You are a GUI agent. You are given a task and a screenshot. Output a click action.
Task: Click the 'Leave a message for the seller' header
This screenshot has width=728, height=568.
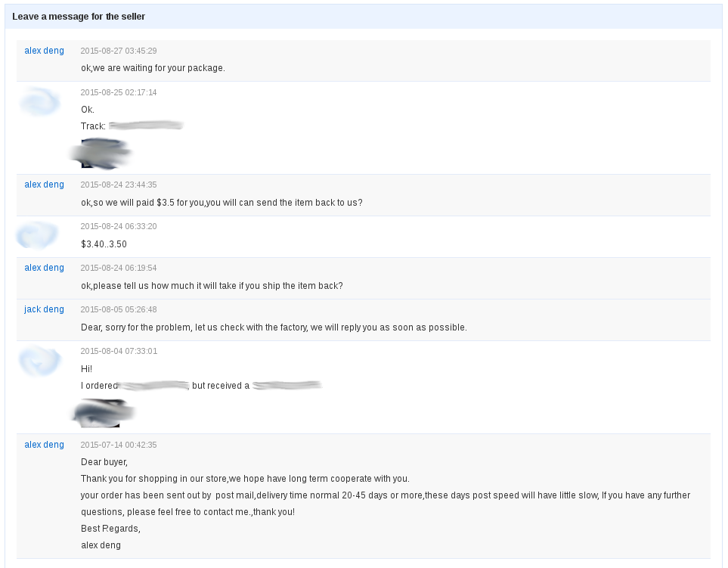click(x=79, y=16)
